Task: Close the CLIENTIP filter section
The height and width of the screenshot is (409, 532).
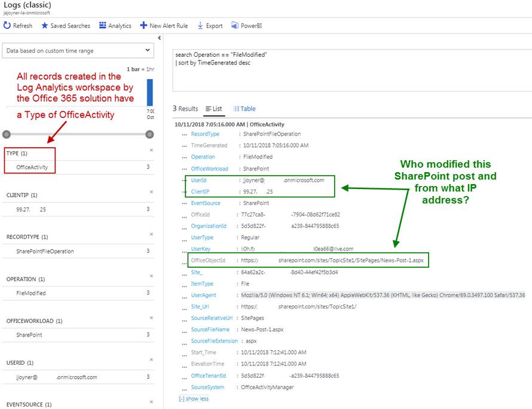Action: click(x=151, y=192)
